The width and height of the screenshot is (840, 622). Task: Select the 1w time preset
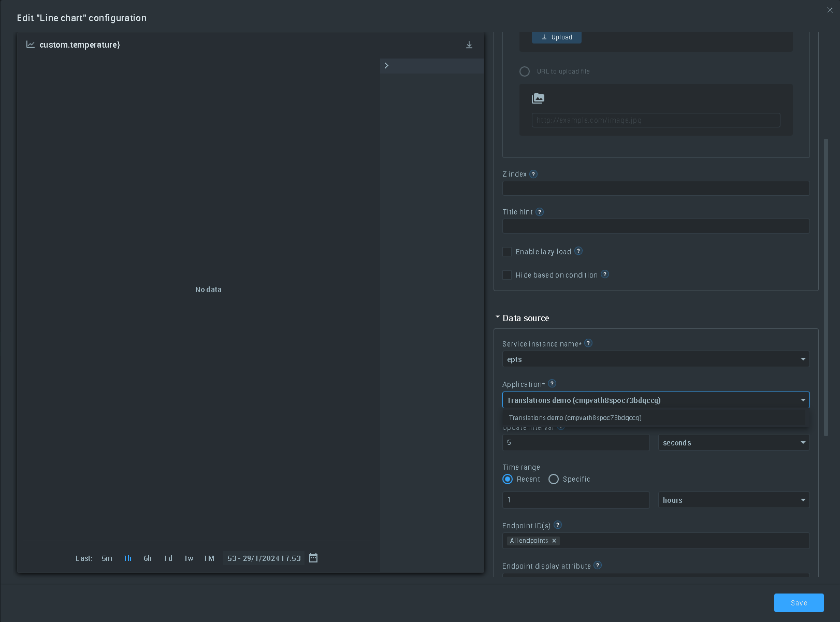click(x=189, y=558)
